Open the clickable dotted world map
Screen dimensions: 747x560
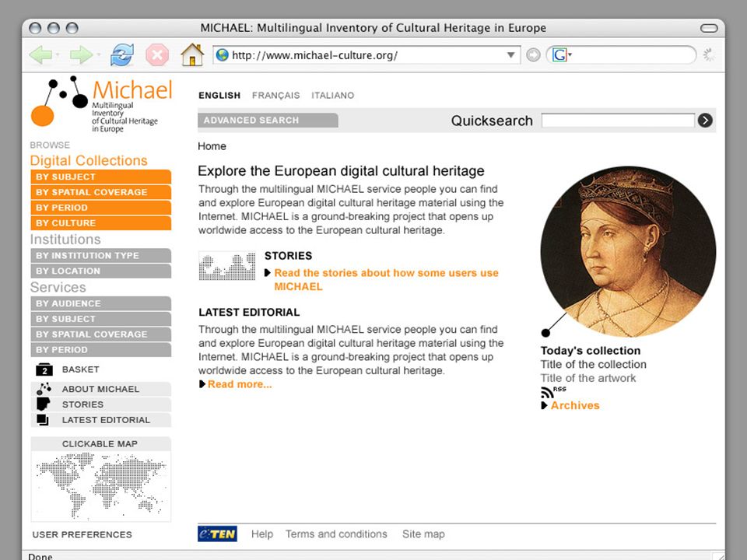click(x=101, y=486)
